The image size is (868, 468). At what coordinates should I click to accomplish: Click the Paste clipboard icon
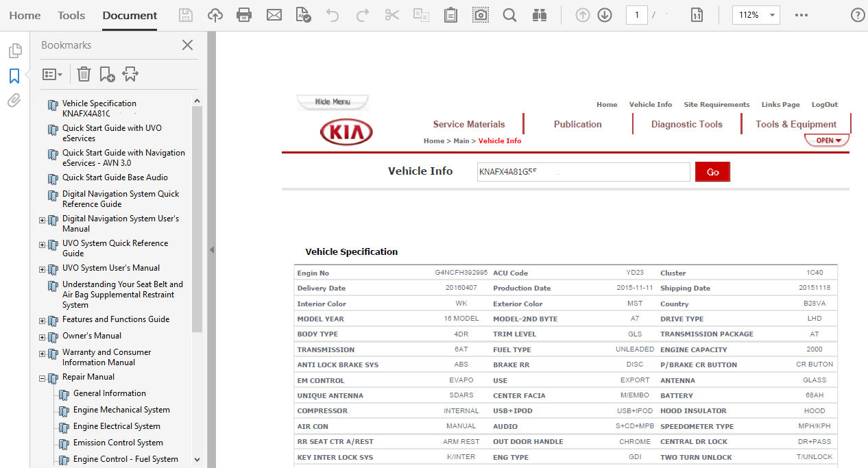pos(450,14)
